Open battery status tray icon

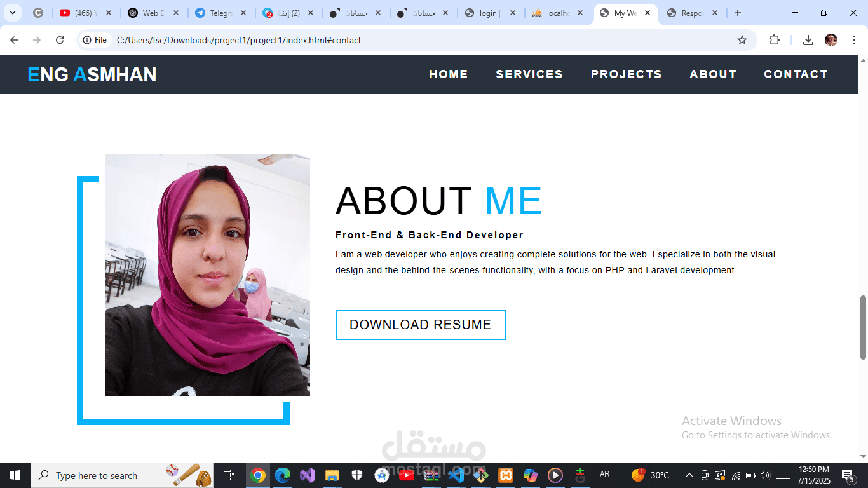[x=750, y=475]
